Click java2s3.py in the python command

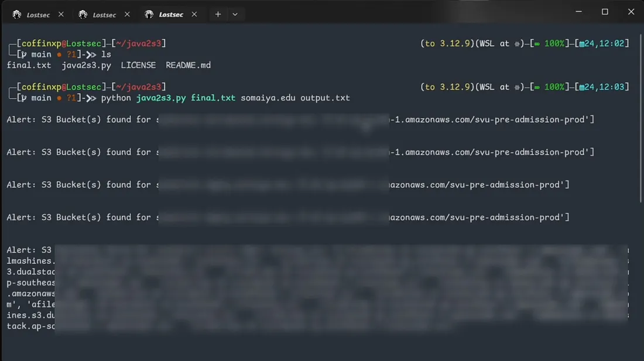click(x=161, y=98)
